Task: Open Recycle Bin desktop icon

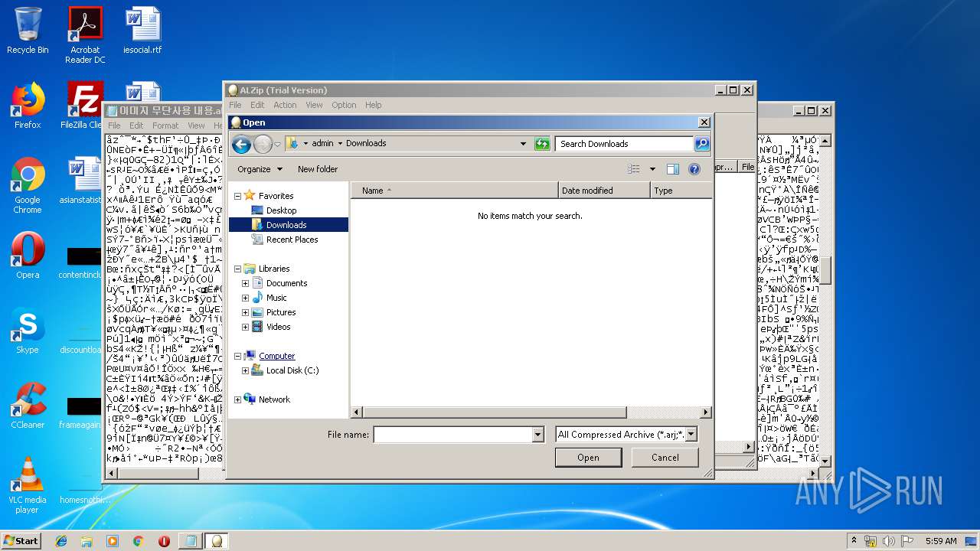Action: pos(28,31)
